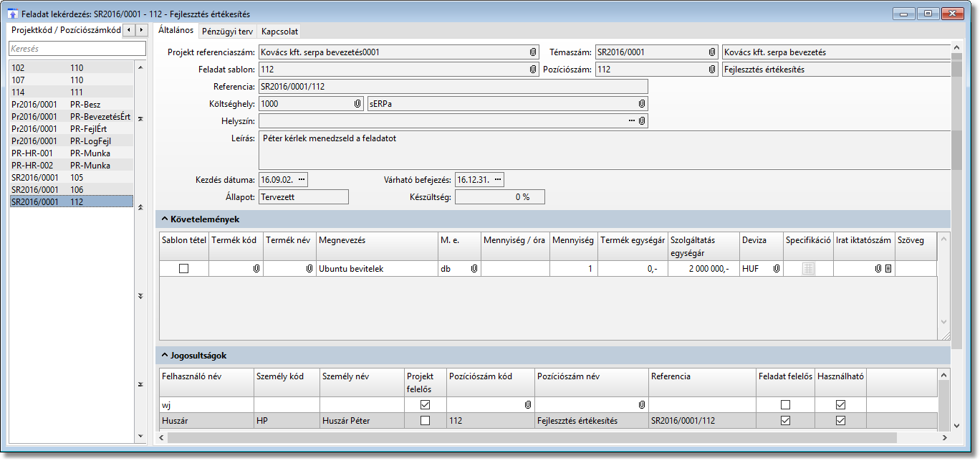Toggle Sablon tétel checkbox for Ubuntu bevitelek
The width and height of the screenshot is (980, 461).
(x=184, y=269)
